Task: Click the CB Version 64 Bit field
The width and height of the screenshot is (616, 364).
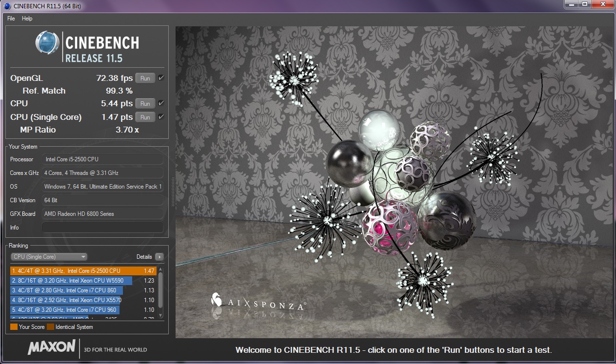Action: (102, 200)
